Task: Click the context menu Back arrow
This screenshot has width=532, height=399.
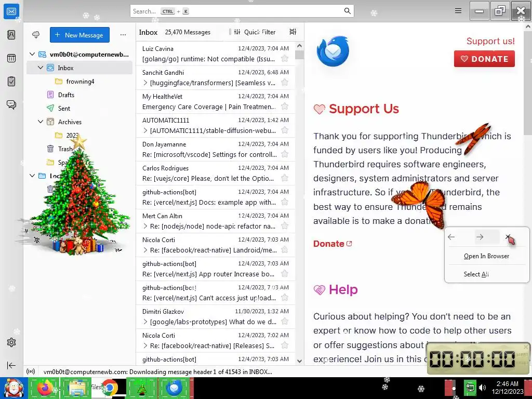Action: click(451, 237)
